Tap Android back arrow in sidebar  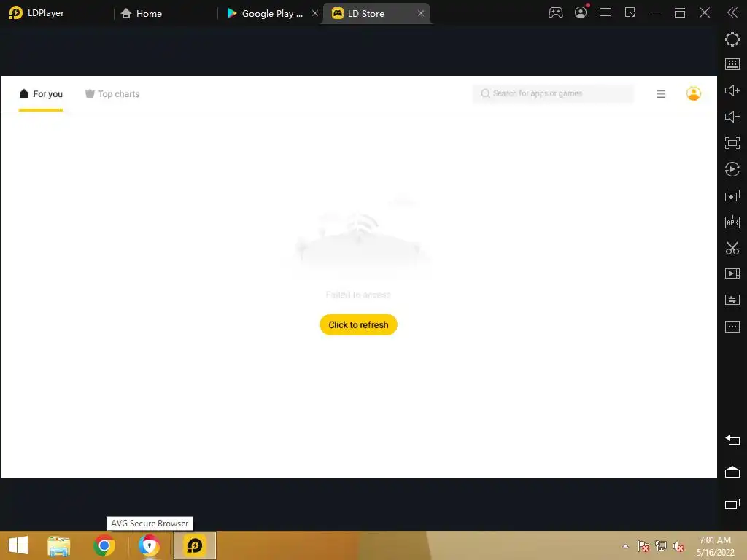coord(732,440)
